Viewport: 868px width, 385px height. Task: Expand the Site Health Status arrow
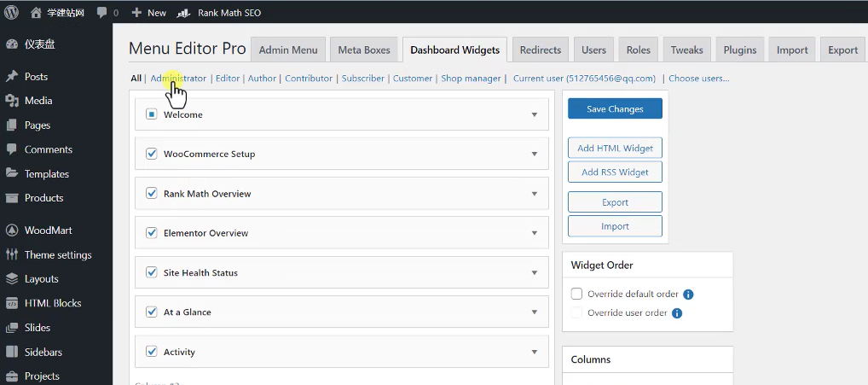point(535,272)
